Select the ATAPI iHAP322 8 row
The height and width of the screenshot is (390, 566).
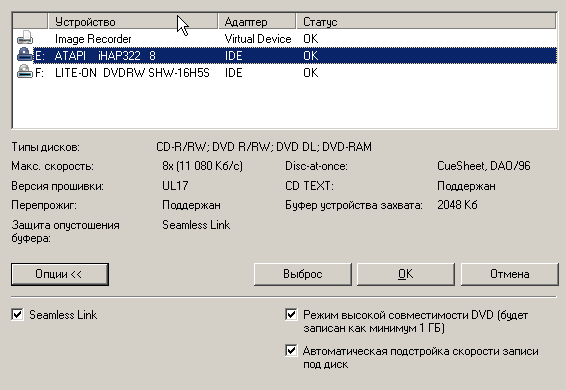[x=295, y=56]
